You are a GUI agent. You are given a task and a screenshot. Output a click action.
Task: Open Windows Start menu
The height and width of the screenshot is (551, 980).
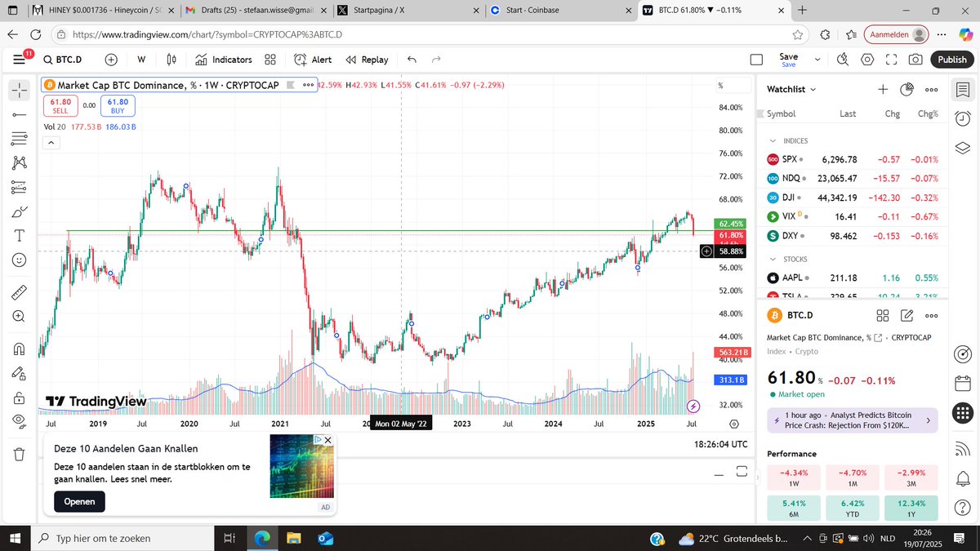(16, 538)
